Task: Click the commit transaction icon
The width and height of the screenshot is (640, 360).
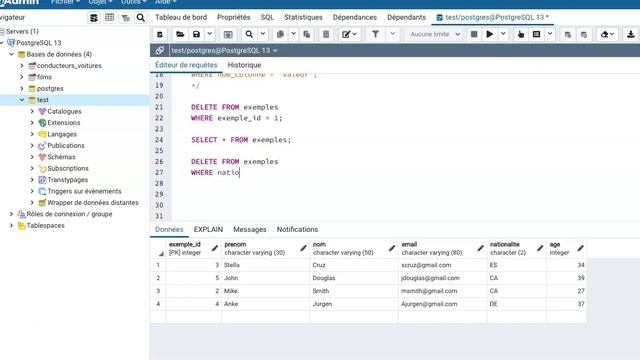Action: point(568,34)
